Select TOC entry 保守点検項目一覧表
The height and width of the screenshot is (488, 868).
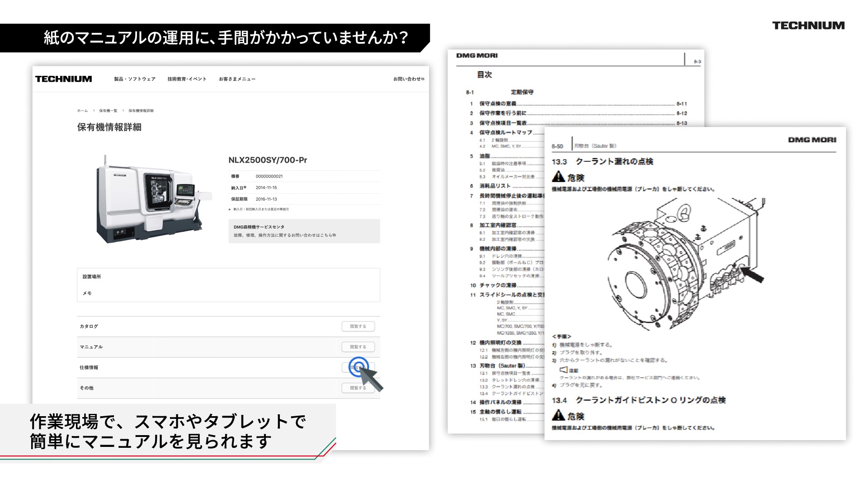[503, 123]
